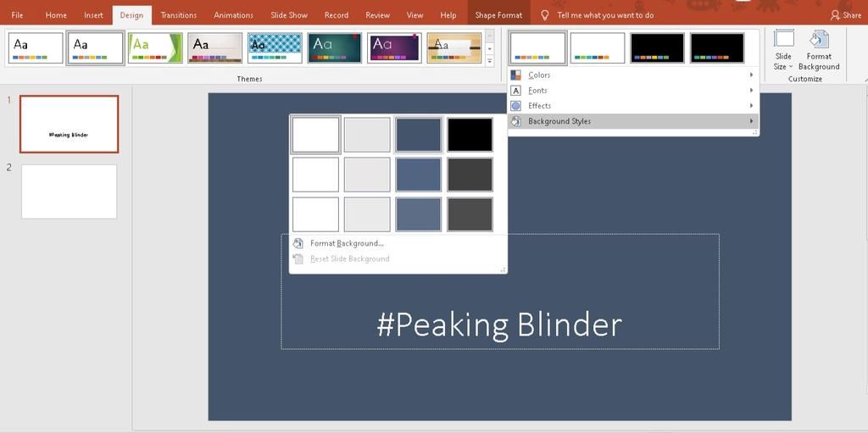Expand the Themes gallery More arrow
Image resolution: width=868 pixels, height=433 pixels.
tap(489, 61)
